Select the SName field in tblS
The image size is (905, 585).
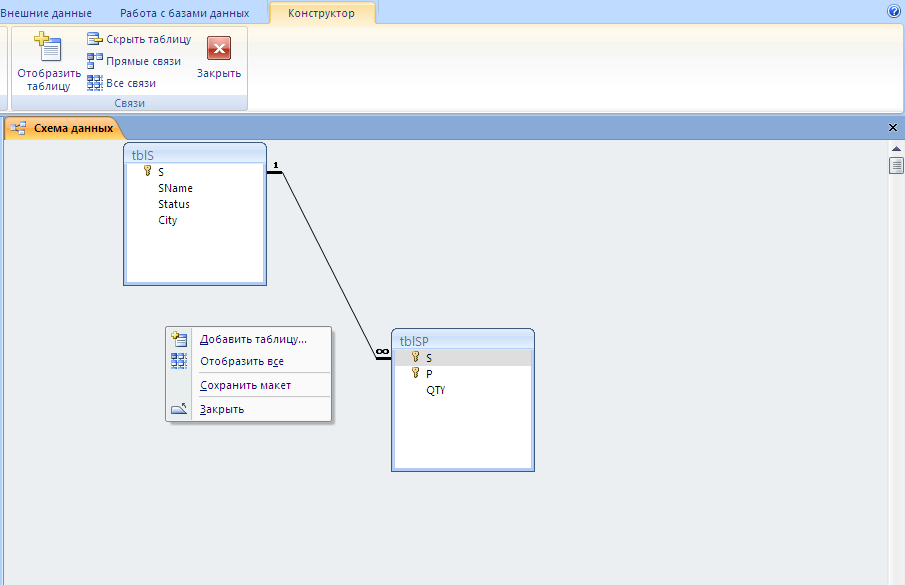coord(175,188)
